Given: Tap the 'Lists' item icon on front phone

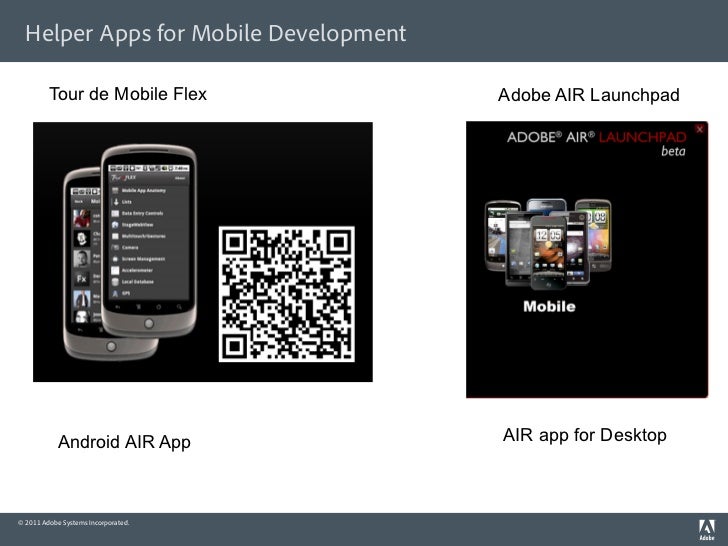Looking at the screenshot, I should [x=116, y=202].
